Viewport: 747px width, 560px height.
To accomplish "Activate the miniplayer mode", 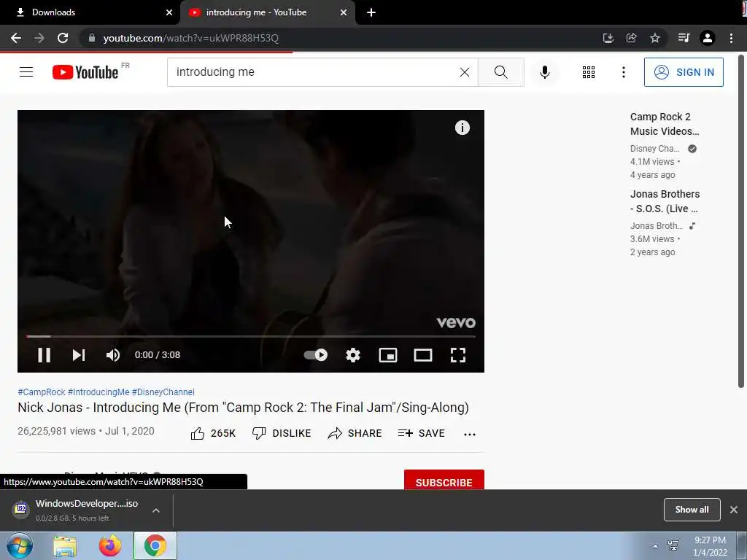I will click(x=388, y=355).
